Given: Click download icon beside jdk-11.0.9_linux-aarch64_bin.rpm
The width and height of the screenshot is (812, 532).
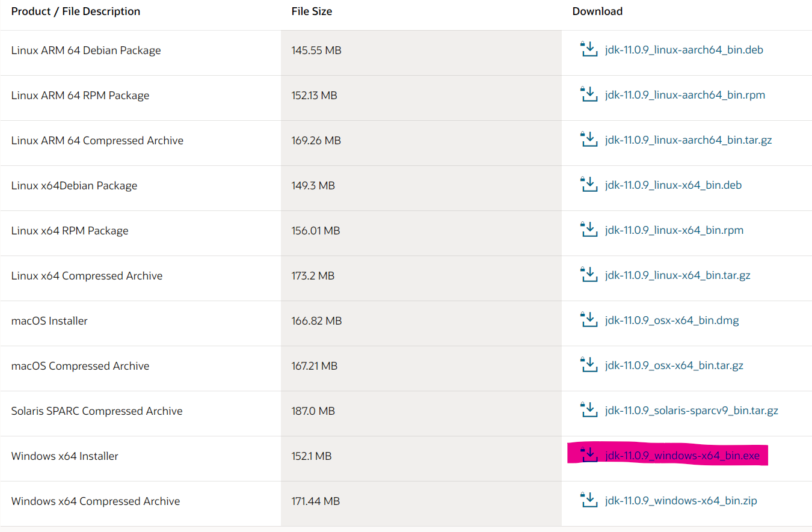Looking at the screenshot, I should (x=588, y=94).
